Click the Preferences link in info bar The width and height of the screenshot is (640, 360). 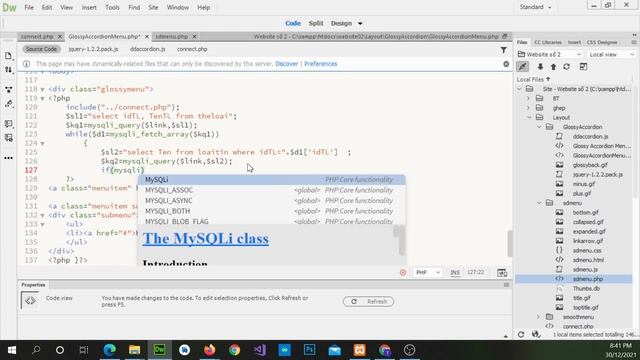(x=321, y=64)
